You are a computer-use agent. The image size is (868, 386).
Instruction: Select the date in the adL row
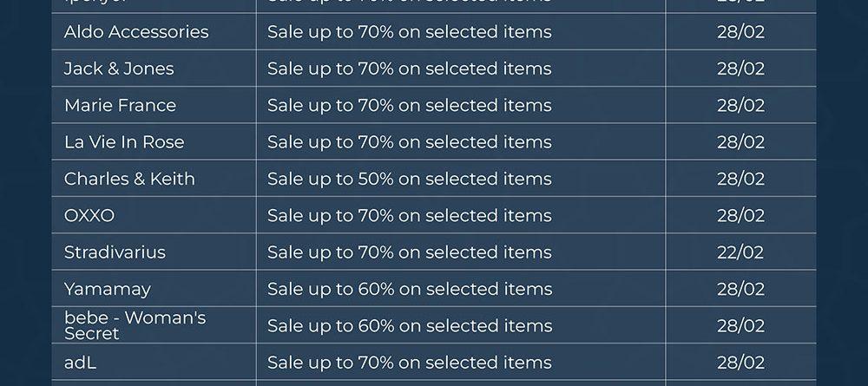tap(740, 363)
